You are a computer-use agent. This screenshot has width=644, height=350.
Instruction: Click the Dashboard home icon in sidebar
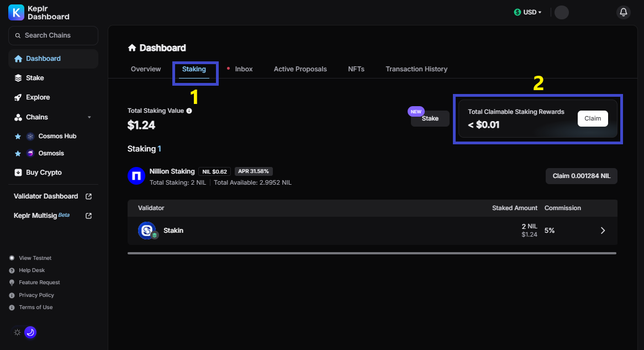[18, 59]
